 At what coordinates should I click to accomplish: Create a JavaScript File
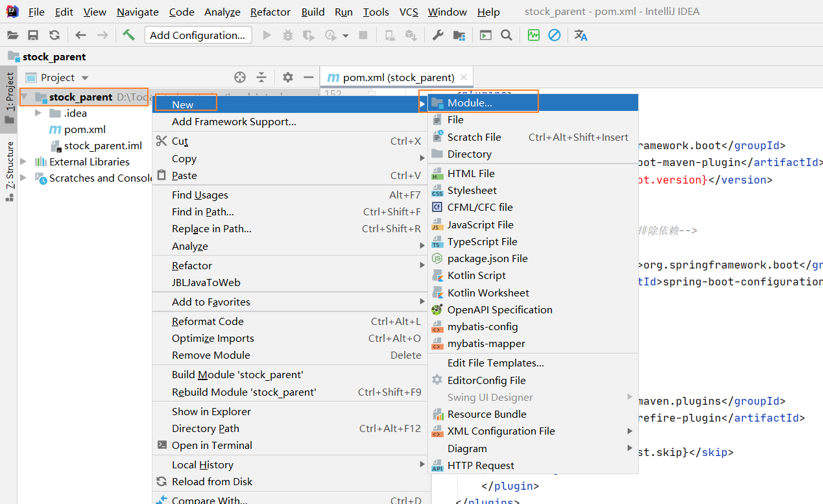tap(533, 224)
